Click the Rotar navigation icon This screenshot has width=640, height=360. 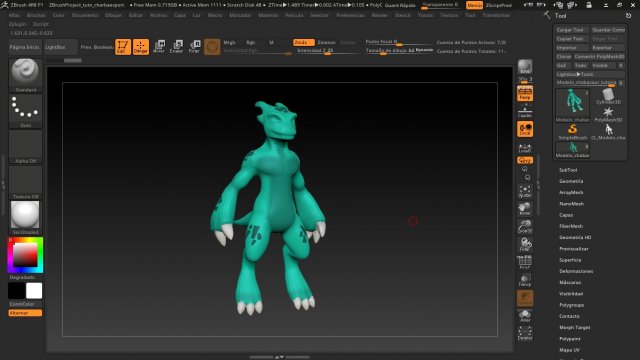[x=525, y=244]
